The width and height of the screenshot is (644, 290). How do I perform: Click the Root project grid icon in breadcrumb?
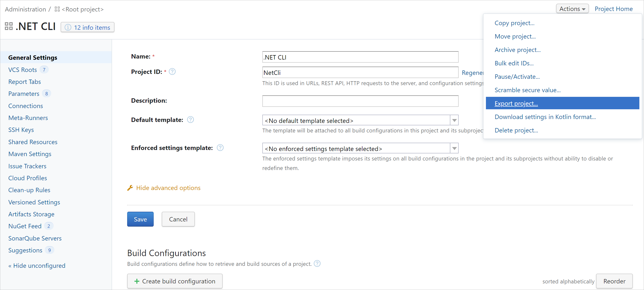pyautogui.click(x=57, y=9)
